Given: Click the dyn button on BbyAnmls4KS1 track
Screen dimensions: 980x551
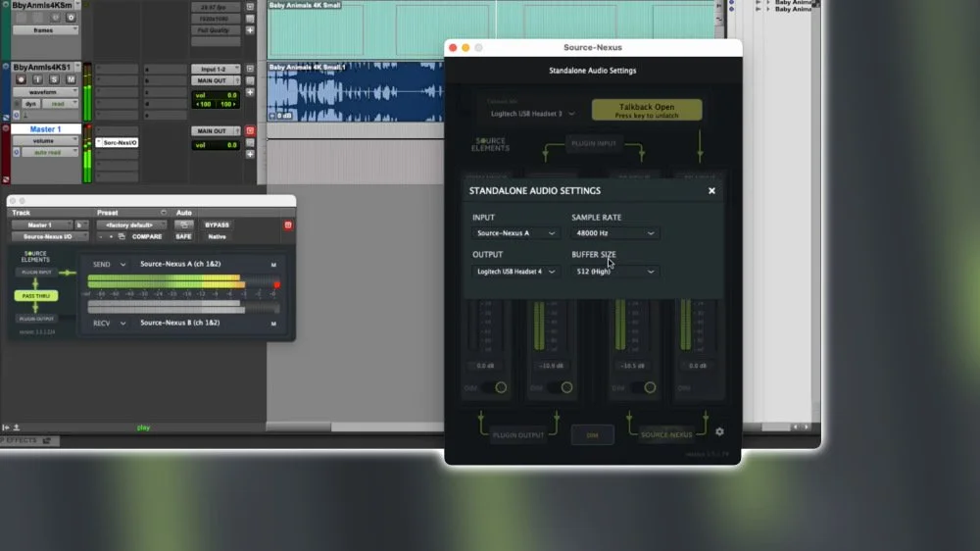Looking at the screenshot, I should [30, 104].
